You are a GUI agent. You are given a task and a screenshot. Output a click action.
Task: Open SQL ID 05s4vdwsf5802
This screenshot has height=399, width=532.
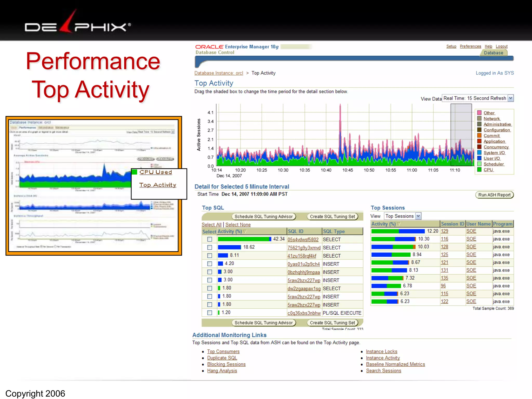point(303,240)
